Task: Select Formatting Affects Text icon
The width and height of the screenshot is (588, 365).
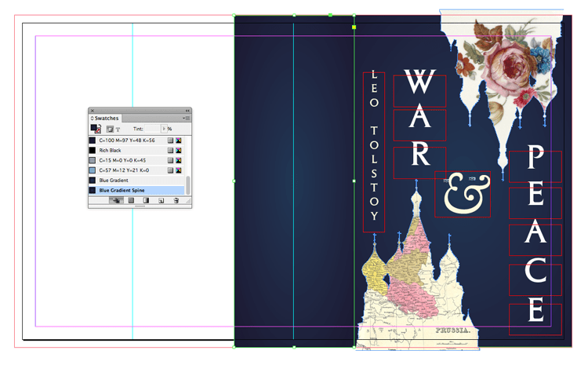Action: [118, 130]
